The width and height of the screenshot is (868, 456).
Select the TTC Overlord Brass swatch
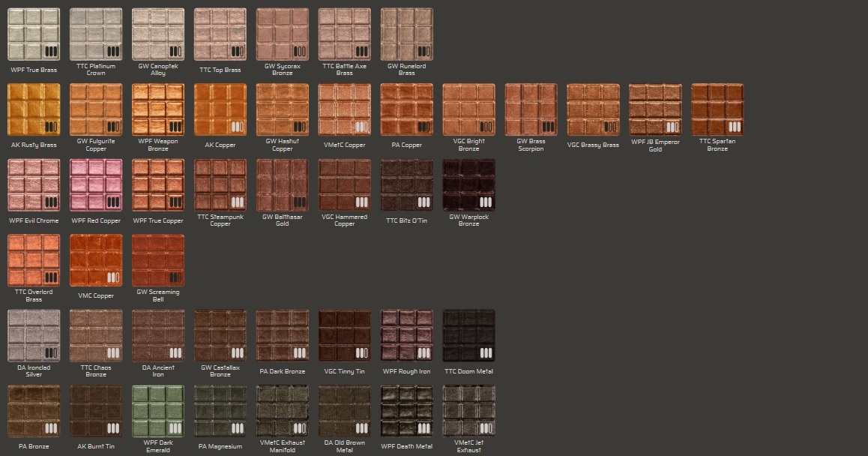tap(34, 260)
